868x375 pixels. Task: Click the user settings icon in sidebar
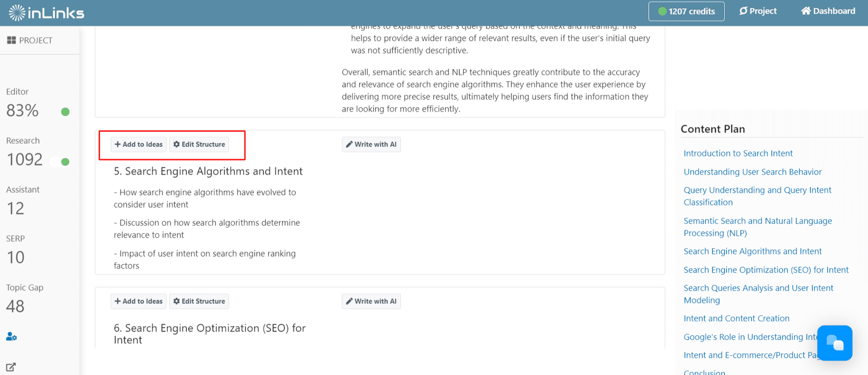point(11,336)
